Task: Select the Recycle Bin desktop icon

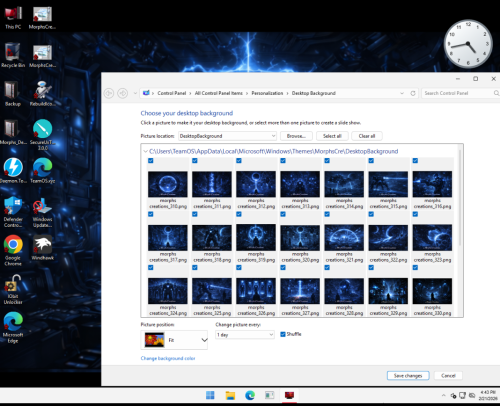Action: tap(13, 55)
